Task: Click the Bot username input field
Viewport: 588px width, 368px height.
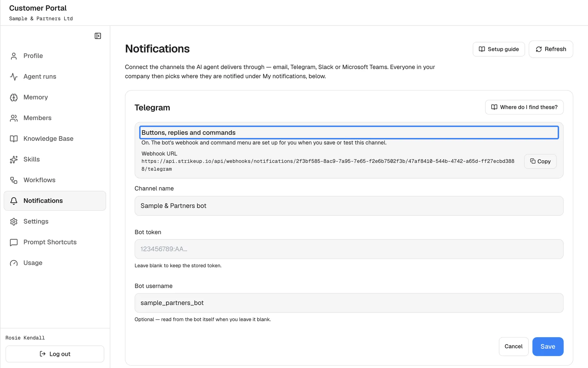Action: point(349,303)
